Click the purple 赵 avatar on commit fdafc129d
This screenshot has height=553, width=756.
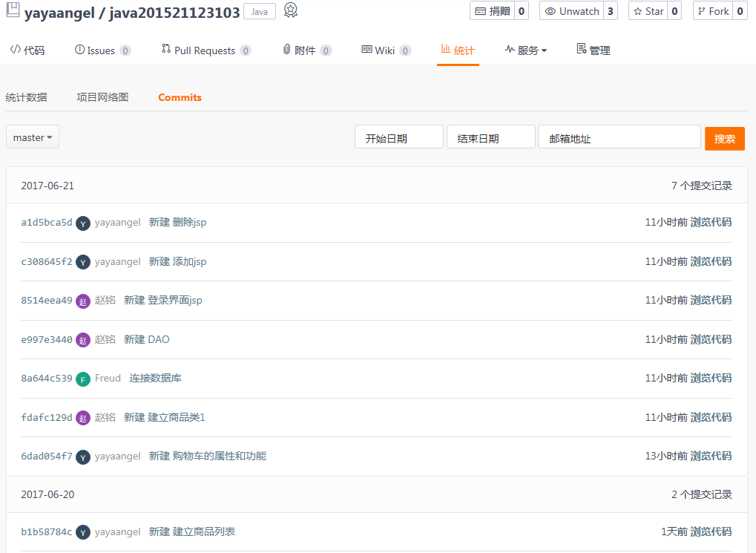tap(83, 418)
